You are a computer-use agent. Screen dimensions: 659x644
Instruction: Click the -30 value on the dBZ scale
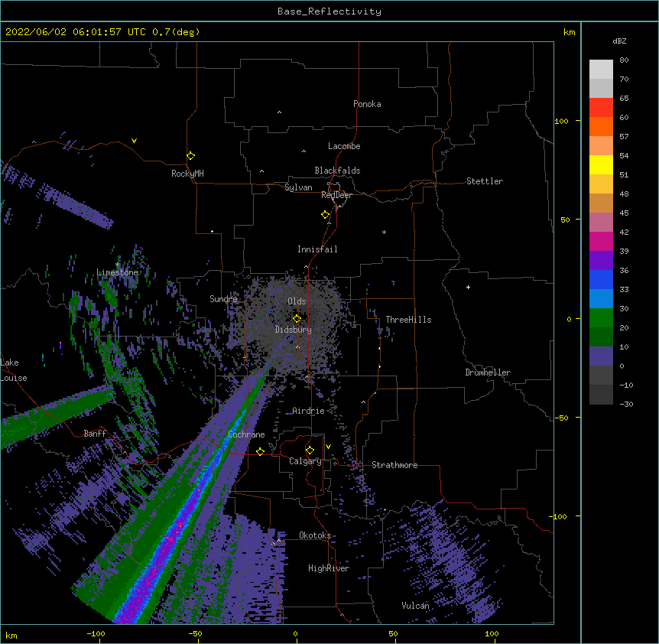pos(626,405)
